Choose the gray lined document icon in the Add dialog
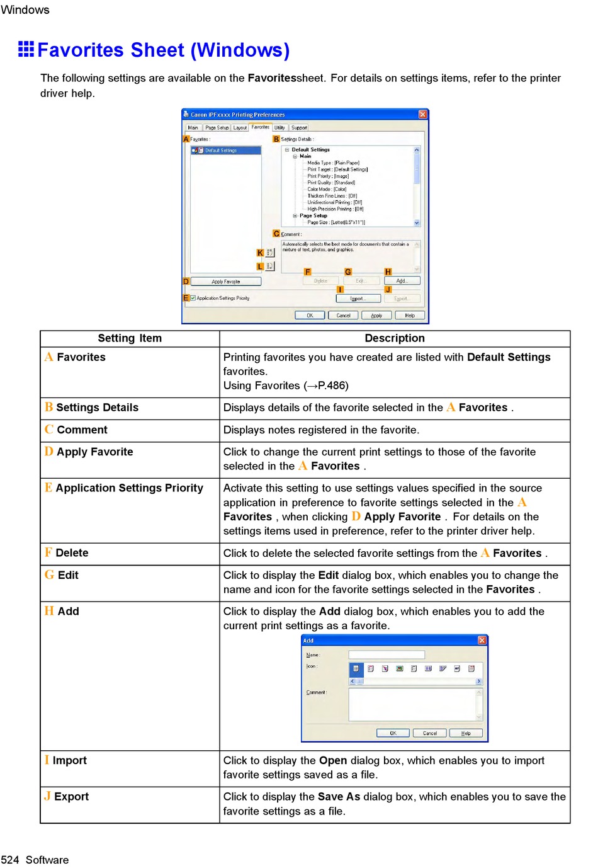The image size is (598, 868). [x=414, y=669]
